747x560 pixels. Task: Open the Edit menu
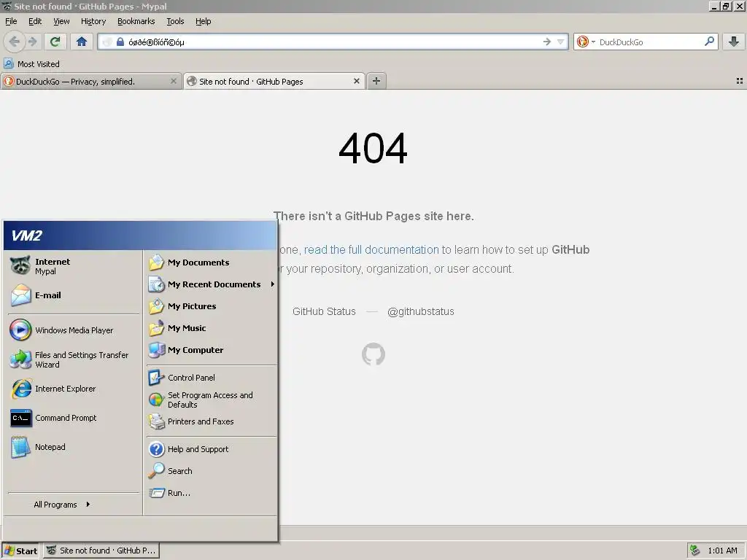[35, 21]
